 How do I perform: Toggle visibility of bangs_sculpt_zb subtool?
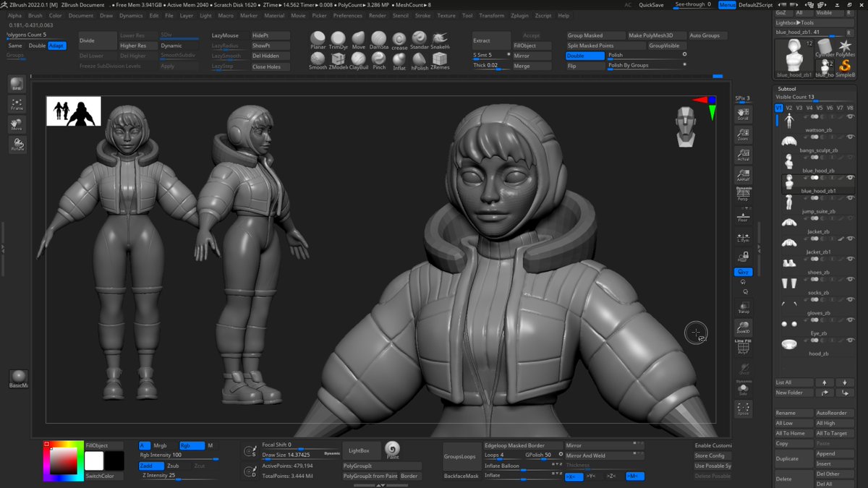(x=851, y=137)
